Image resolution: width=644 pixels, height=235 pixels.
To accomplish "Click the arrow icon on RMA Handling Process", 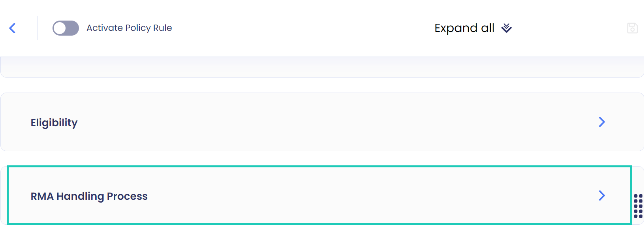I will tap(602, 195).
